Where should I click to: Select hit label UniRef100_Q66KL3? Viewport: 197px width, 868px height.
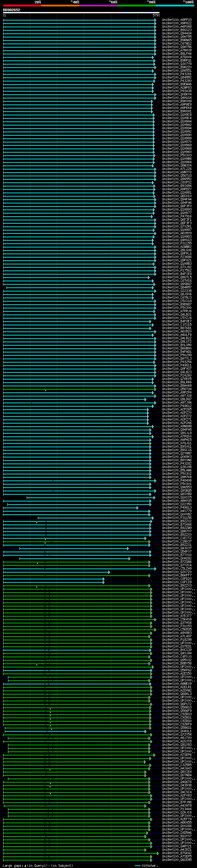[x=176, y=694]
